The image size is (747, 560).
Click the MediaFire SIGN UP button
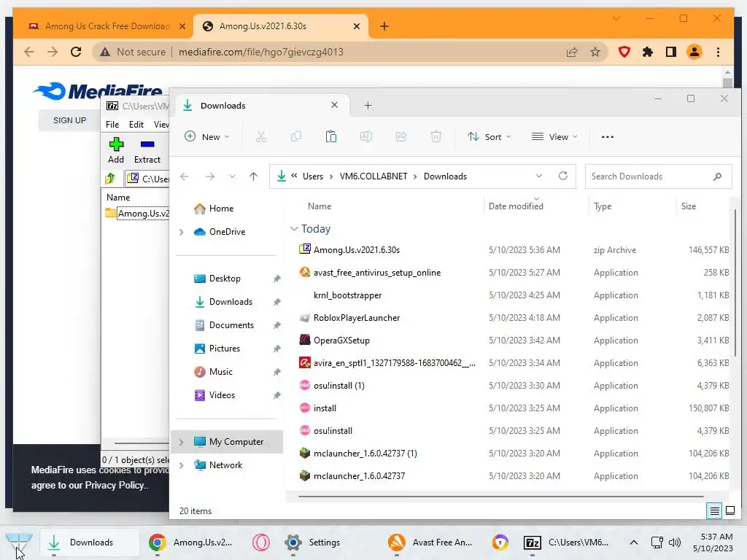(69, 120)
